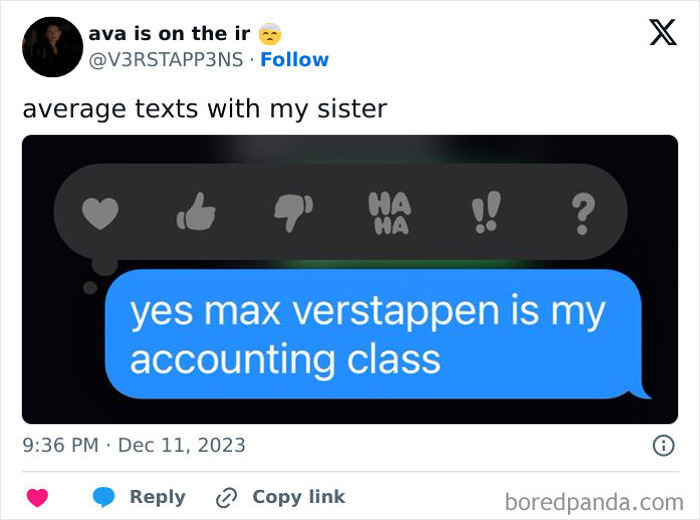This screenshot has width=700, height=520.
Task: Click the Reply text label
Action: pyautogui.click(x=158, y=497)
